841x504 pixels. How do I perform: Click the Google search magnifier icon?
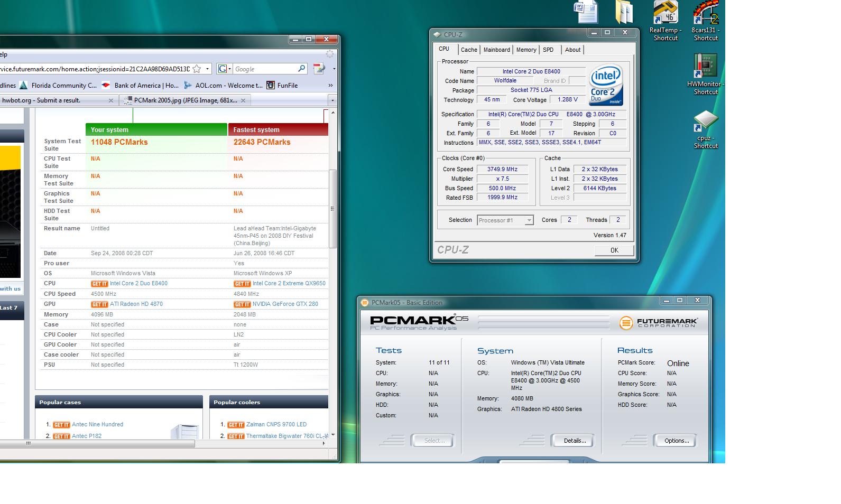pos(301,69)
